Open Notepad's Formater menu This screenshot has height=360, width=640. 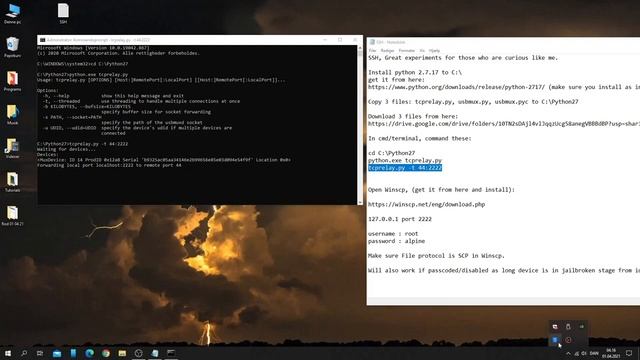[407, 51]
